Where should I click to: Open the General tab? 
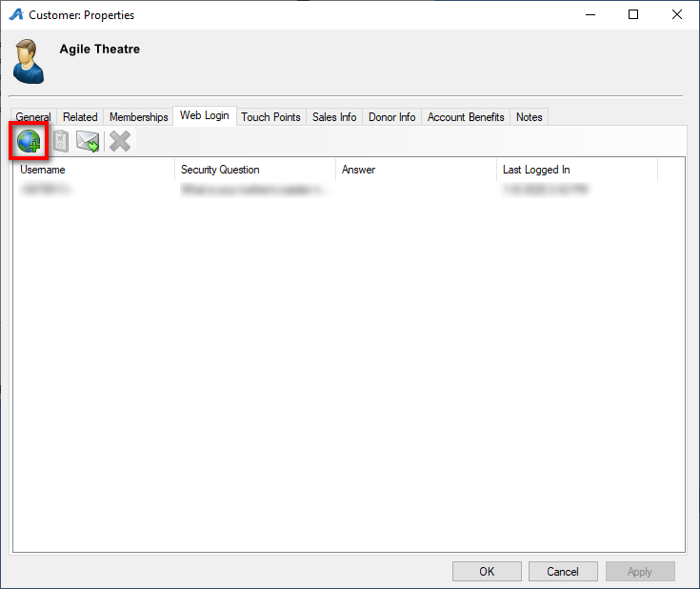pos(33,117)
